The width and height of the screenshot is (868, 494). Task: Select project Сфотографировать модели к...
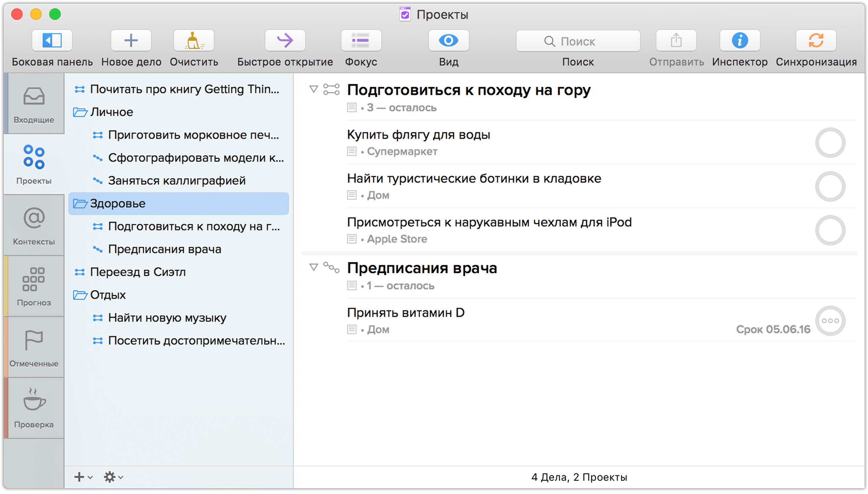(179, 158)
